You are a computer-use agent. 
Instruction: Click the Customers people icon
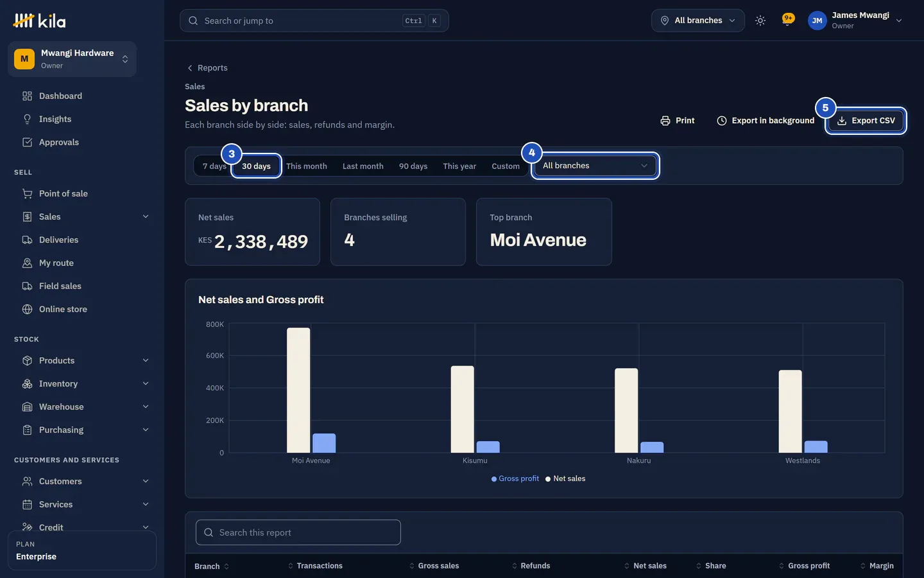[x=27, y=481]
